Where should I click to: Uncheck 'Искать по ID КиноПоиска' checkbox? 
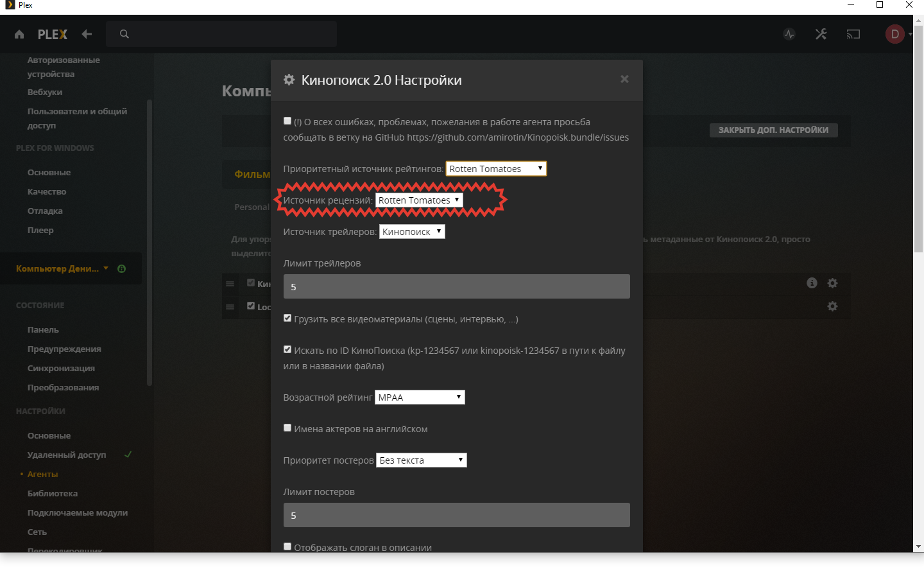click(287, 349)
